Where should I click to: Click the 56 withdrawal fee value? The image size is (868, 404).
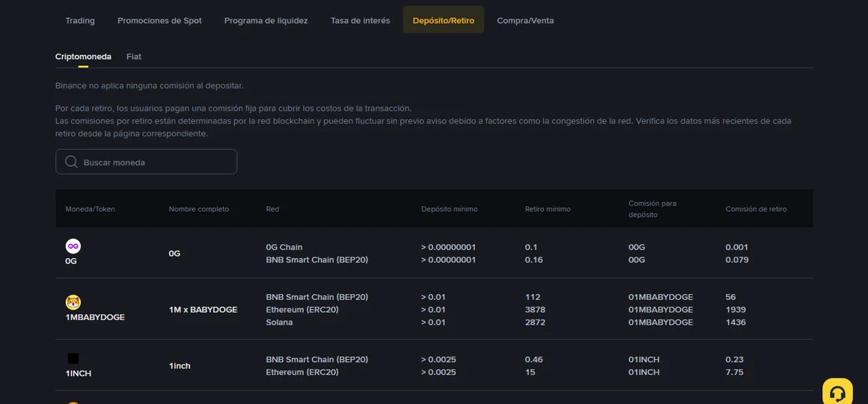731,296
